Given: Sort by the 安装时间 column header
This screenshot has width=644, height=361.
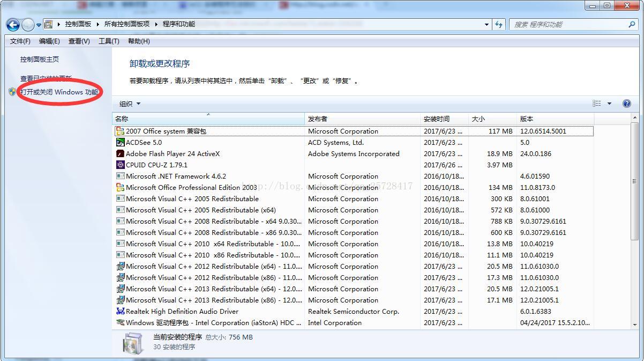Looking at the screenshot, I should (445, 119).
